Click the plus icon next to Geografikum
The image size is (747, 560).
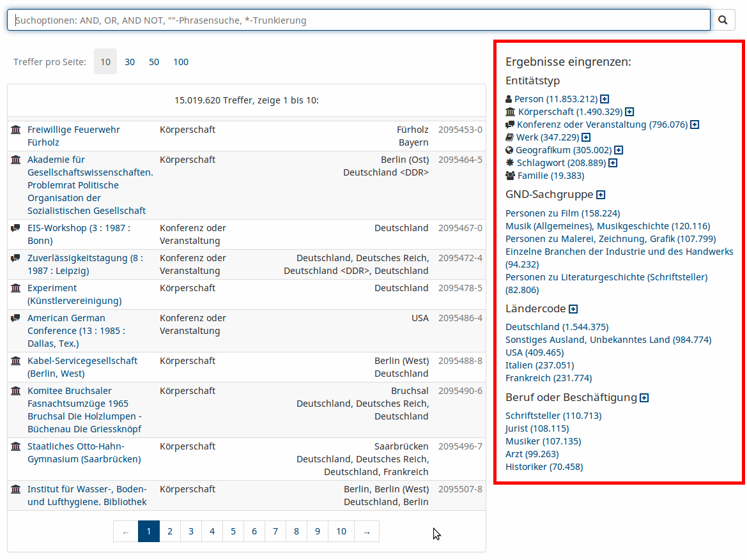tap(619, 150)
